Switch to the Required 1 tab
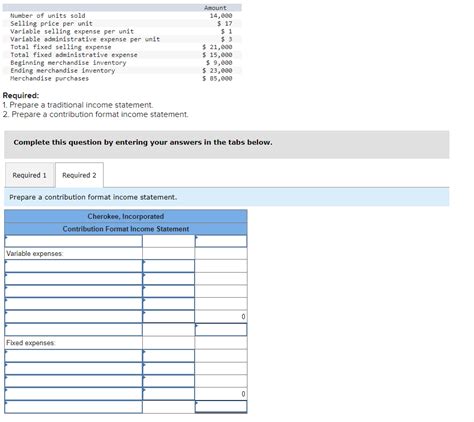The height and width of the screenshot is (422, 474). point(29,175)
